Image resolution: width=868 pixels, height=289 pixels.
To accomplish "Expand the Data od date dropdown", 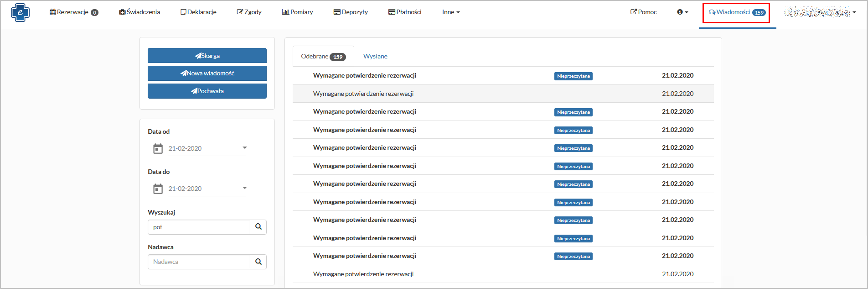I will pos(245,148).
